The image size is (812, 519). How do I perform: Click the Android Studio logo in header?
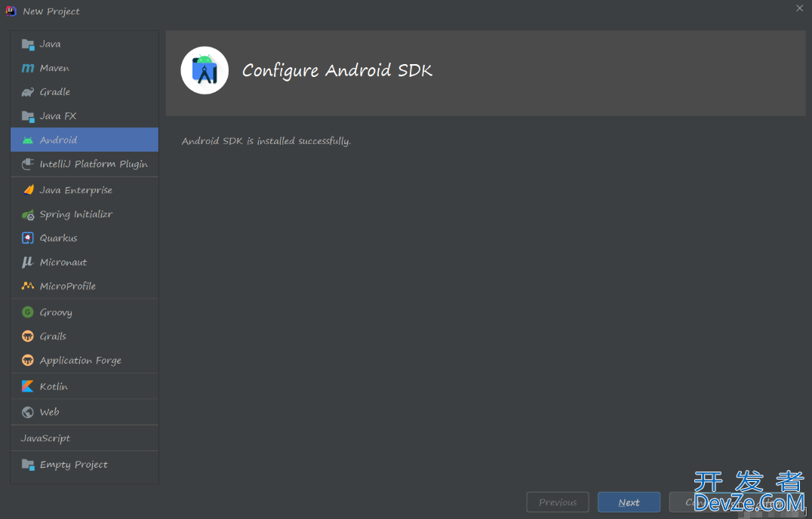[205, 70]
